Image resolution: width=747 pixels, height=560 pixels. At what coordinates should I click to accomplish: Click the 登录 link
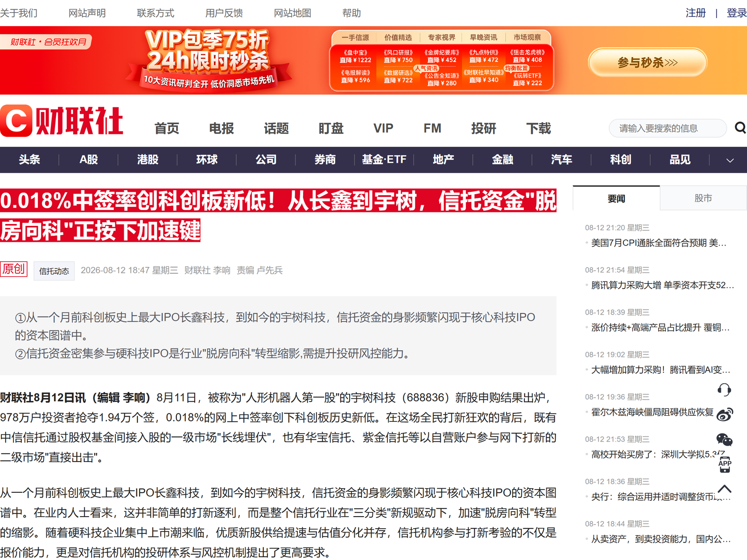(737, 13)
